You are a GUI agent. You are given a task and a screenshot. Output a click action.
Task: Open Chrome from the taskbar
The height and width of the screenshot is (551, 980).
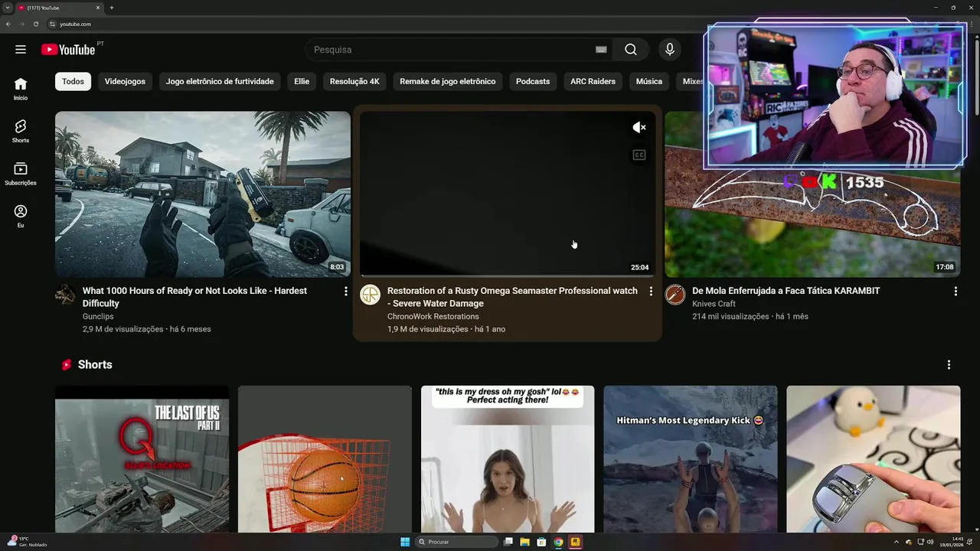pos(558,542)
